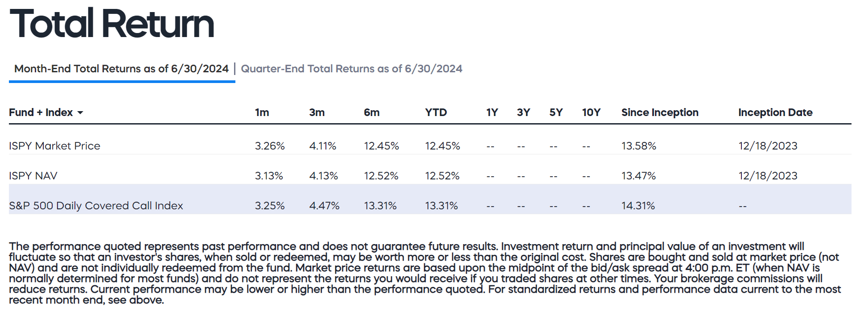Click the ISPY NAV inception date 12/18/2023
Screen dimensions: 868x324
point(768,176)
